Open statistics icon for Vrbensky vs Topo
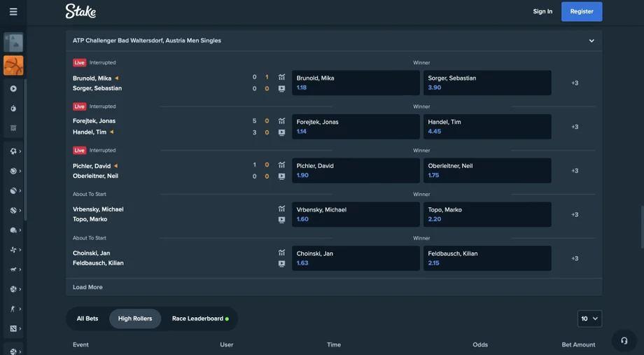The width and height of the screenshot is (644, 355). click(281, 209)
